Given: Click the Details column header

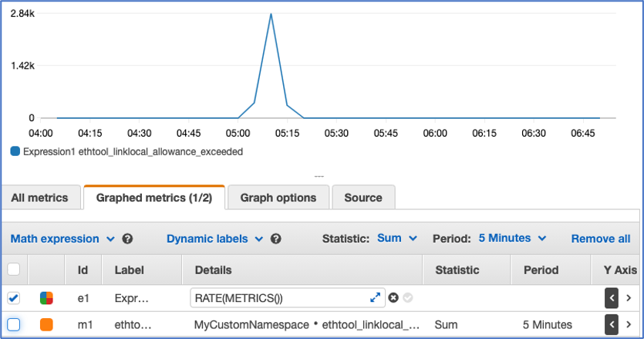Looking at the screenshot, I should 213,270.
